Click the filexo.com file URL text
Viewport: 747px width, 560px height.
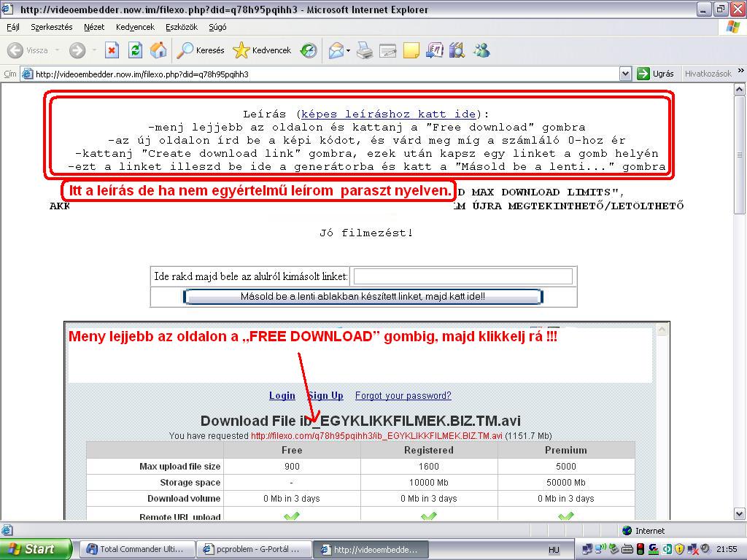coord(376,436)
